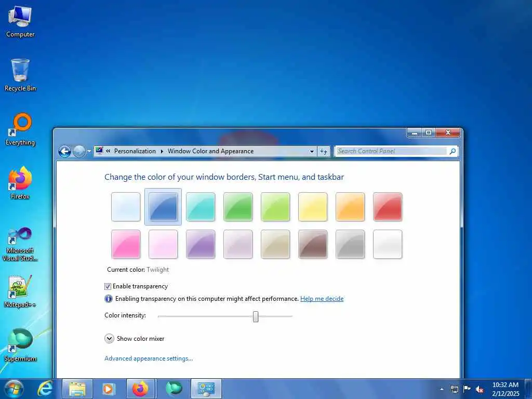Screen dimensions: 532x399
Task: Select the Microsoft Visual Studio desktop shortcut
Action: click(20, 244)
